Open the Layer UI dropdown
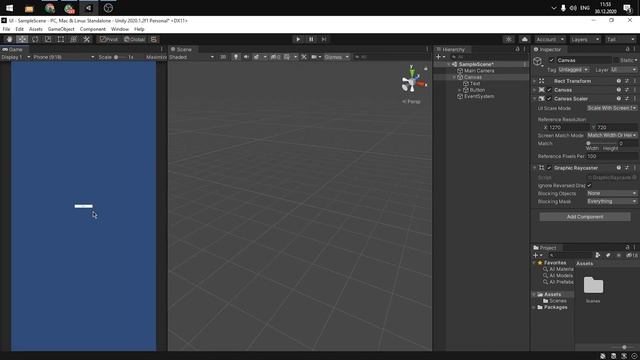The height and width of the screenshot is (360, 640). click(x=623, y=70)
